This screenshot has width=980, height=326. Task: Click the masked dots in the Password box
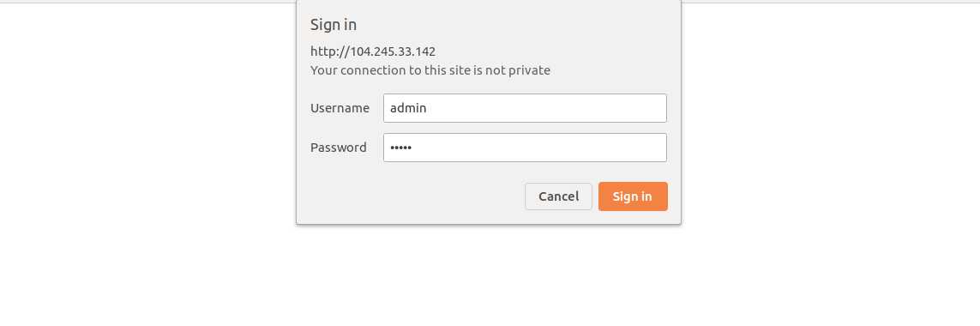400,148
